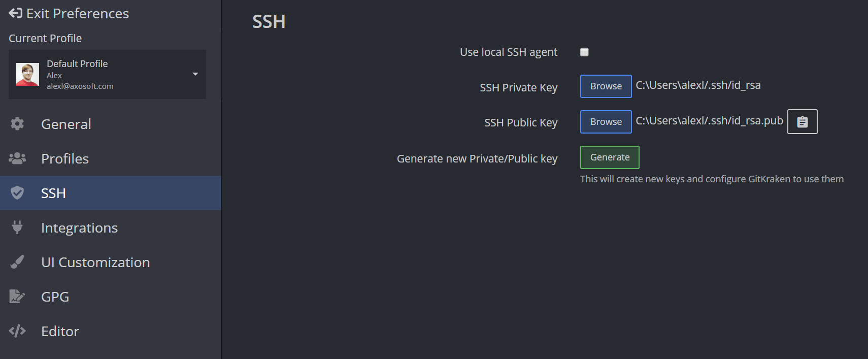Click the General gear icon
868x359 pixels.
pos(17,124)
